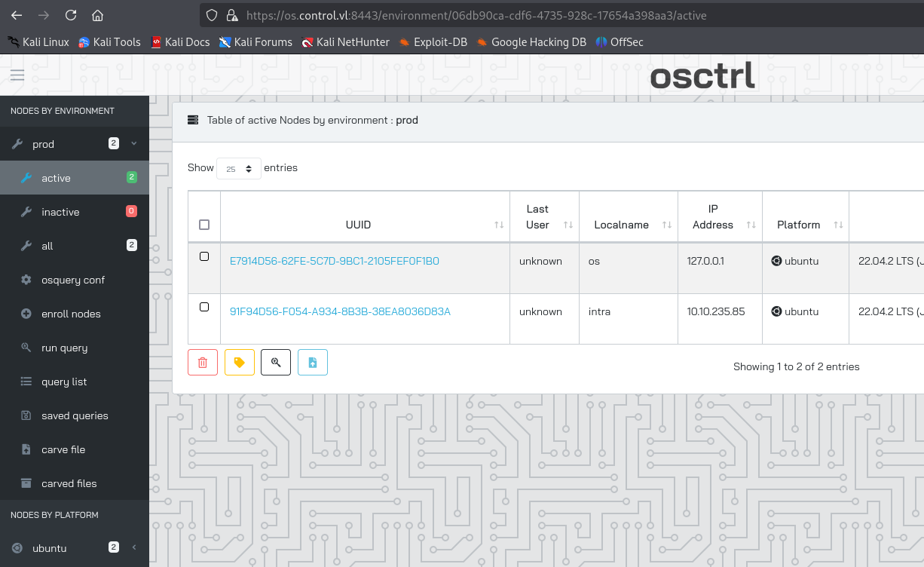Viewport: 924px width, 567px height.
Task: Click the wrench icon beside inactive
Action: 26,212
